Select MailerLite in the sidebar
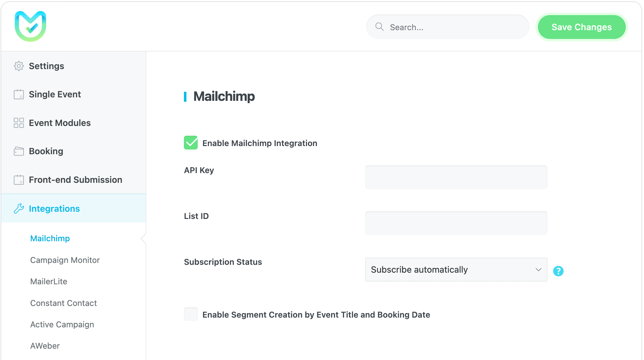Screen dimensions: 644x360 pyautogui.click(x=49, y=281)
